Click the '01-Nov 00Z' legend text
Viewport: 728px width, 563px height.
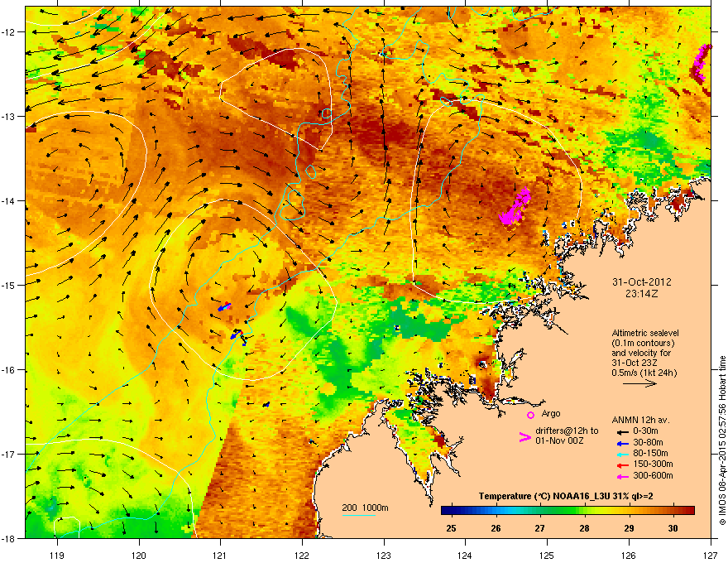[559, 440]
